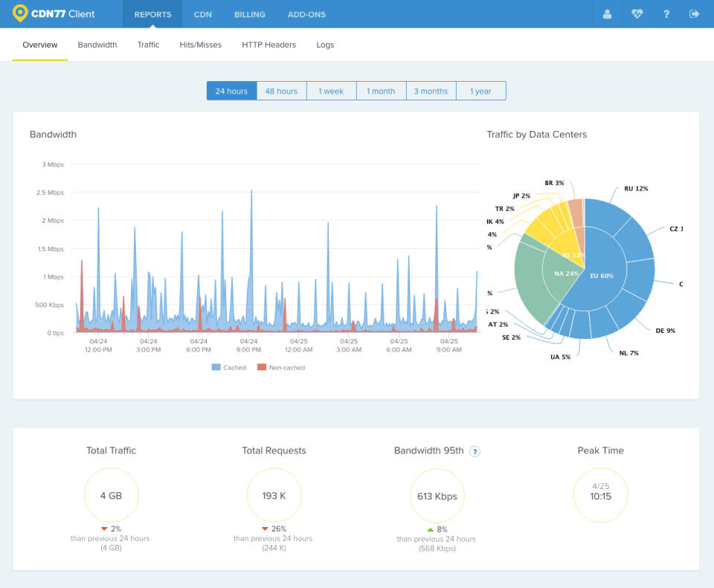This screenshot has height=588, width=714.
Task: Open the BILLING menu
Action: click(x=249, y=14)
